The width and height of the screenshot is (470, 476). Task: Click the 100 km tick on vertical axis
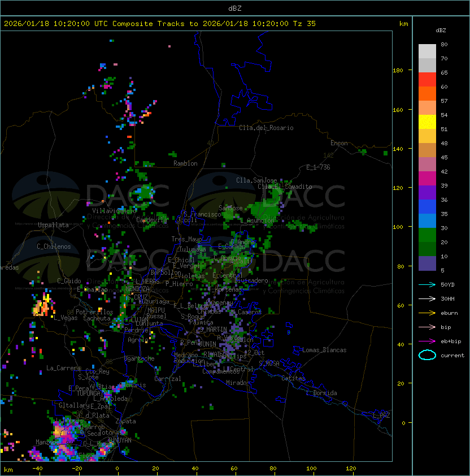(398, 227)
